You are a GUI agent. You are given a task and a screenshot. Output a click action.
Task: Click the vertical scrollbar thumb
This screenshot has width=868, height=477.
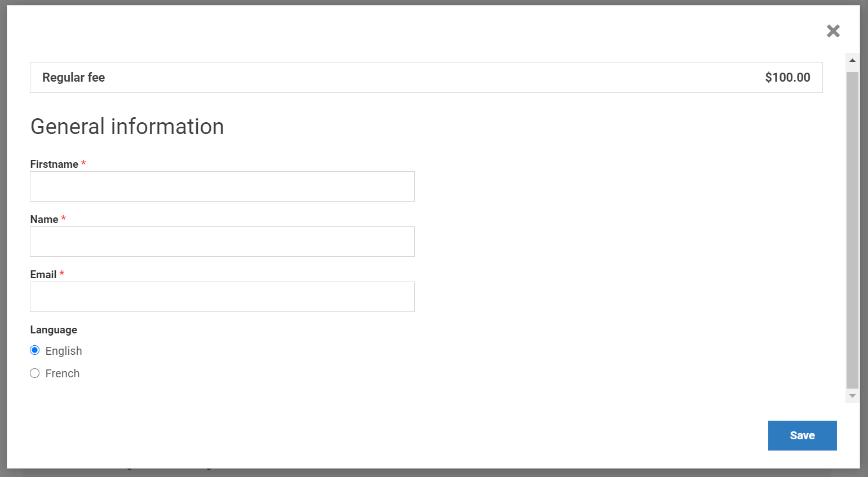(x=852, y=230)
